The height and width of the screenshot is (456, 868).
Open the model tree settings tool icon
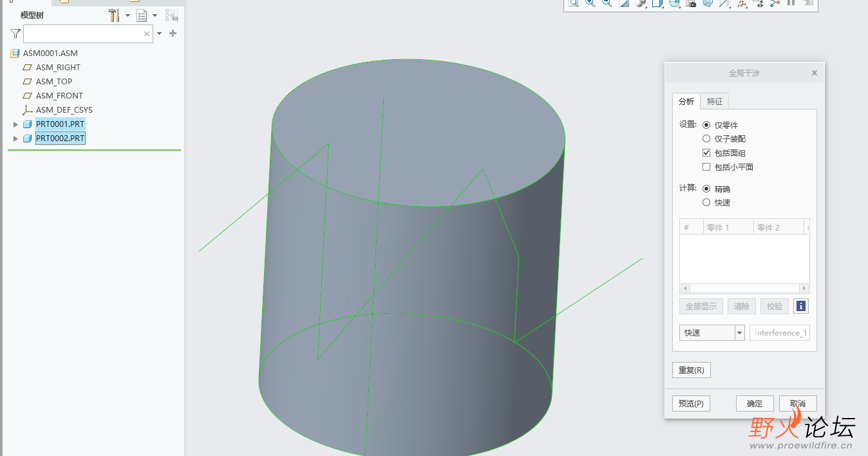(x=114, y=15)
